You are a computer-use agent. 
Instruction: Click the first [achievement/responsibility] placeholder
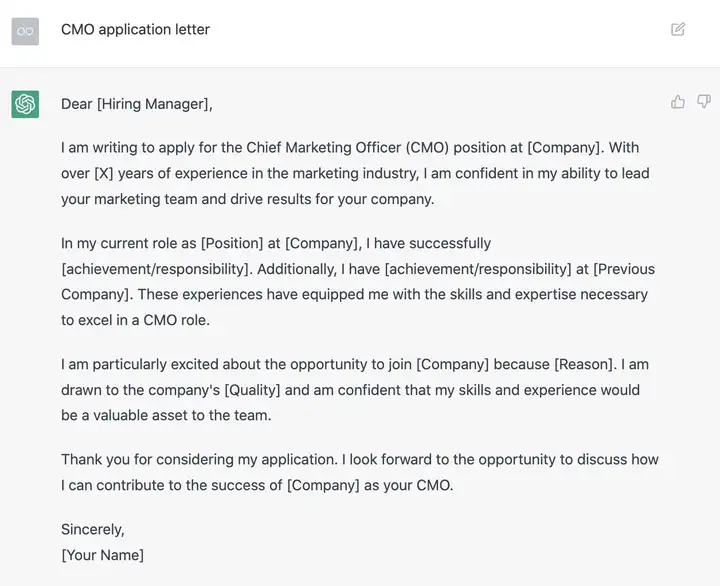(157, 269)
